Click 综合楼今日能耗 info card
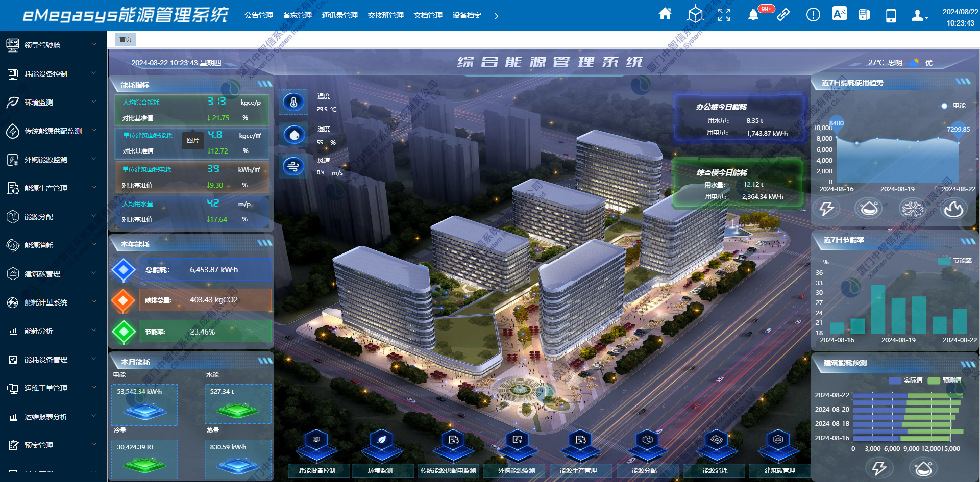Image resolution: width=980 pixels, height=482 pixels. pyautogui.click(x=737, y=184)
